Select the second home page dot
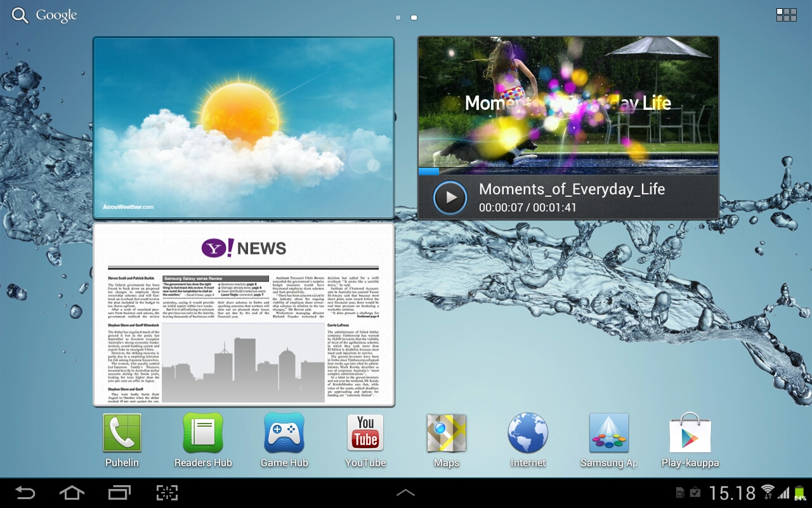This screenshot has width=812, height=508. pyautogui.click(x=414, y=18)
